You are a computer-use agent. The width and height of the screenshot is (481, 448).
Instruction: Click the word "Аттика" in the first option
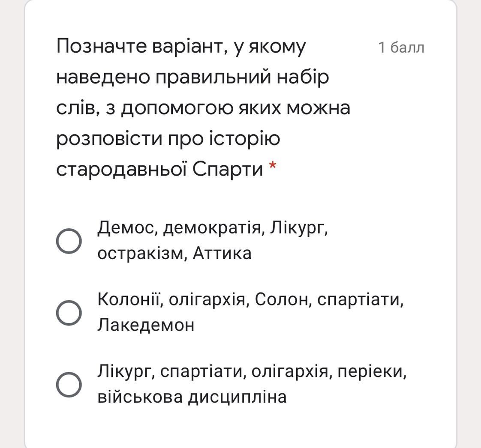(x=222, y=254)
